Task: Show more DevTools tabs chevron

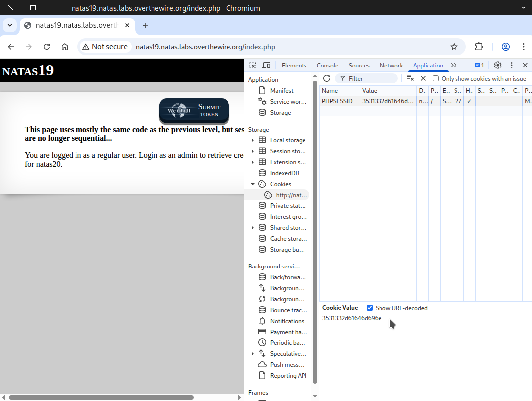Action: (x=453, y=65)
